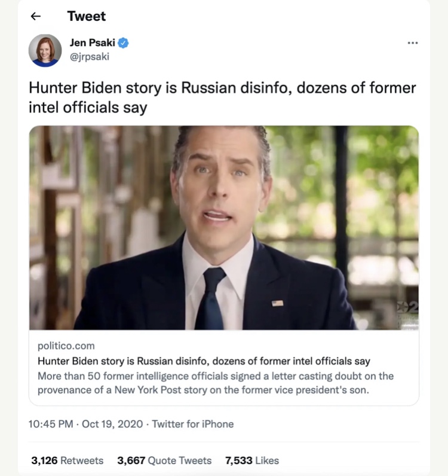Click the politico.com domain label
This screenshot has width=448, height=476.
(66, 346)
